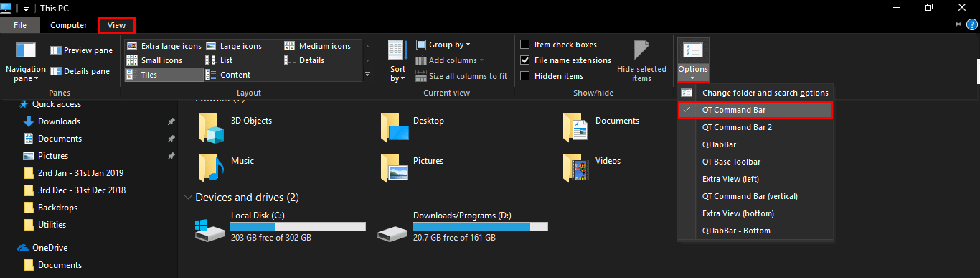Uncheck File name extensions
This screenshot has height=278, width=980.
(566, 60)
